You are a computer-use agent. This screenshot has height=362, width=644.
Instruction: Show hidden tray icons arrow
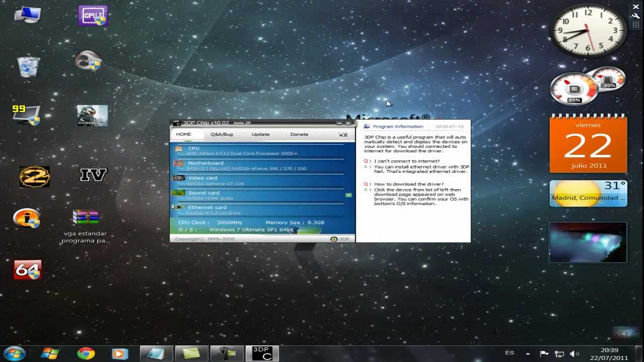[528, 353]
